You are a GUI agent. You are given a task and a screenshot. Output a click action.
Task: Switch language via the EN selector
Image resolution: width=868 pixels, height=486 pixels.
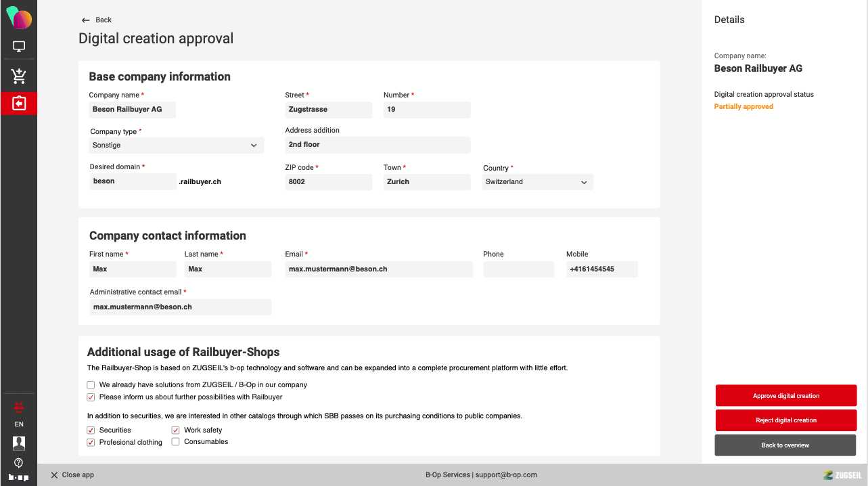[x=19, y=424]
